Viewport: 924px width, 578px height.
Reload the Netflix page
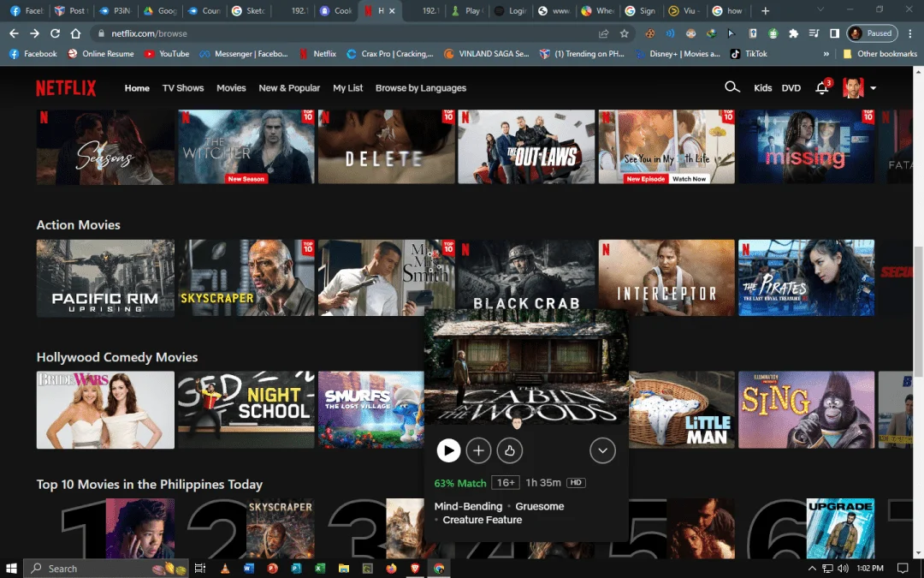[55, 33]
